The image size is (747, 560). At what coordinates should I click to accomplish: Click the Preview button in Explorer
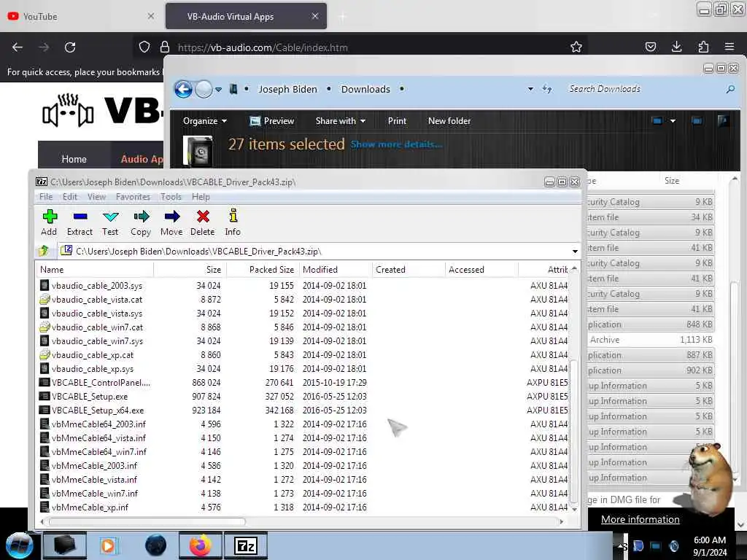[272, 121]
